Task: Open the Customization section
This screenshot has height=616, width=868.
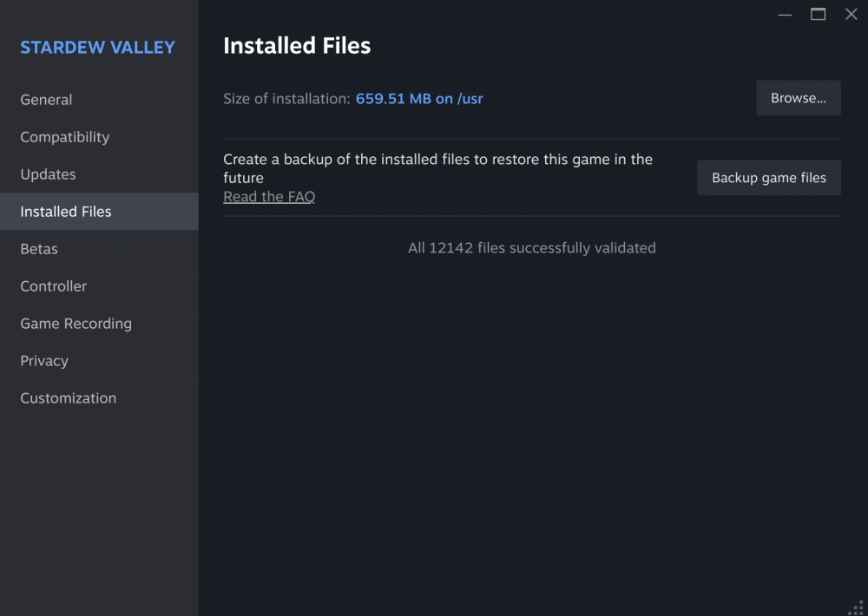Action: (x=69, y=398)
